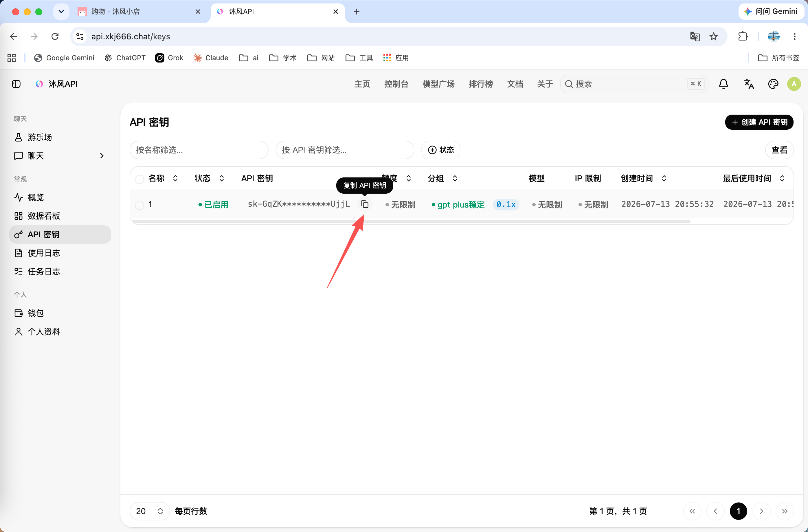Open 模型广场 in top navigation

(438, 84)
